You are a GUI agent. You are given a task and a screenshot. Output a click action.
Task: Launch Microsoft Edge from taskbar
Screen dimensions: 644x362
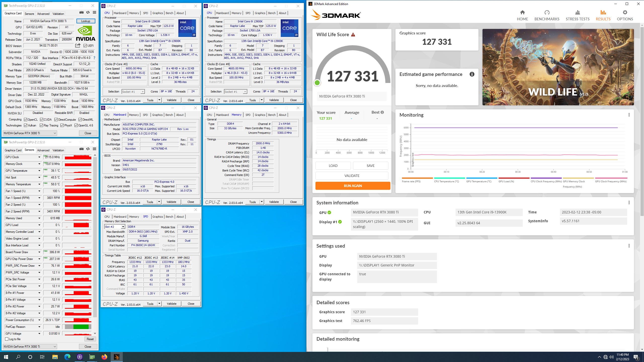[67, 357]
